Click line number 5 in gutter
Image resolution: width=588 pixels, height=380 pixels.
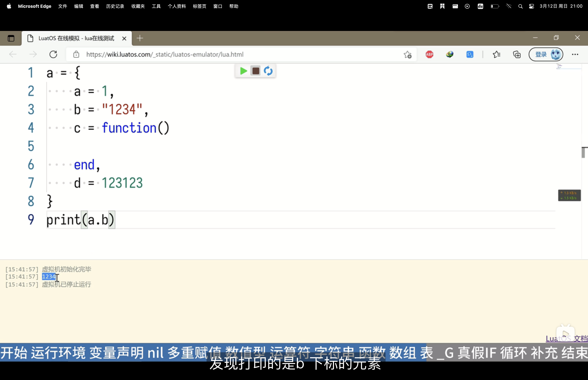tap(31, 146)
